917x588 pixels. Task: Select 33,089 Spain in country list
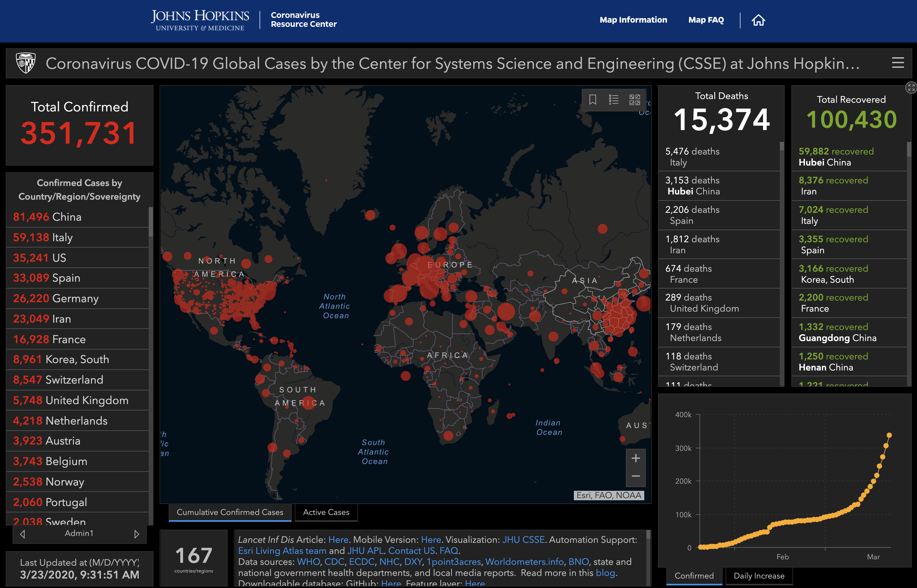[x=77, y=278]
